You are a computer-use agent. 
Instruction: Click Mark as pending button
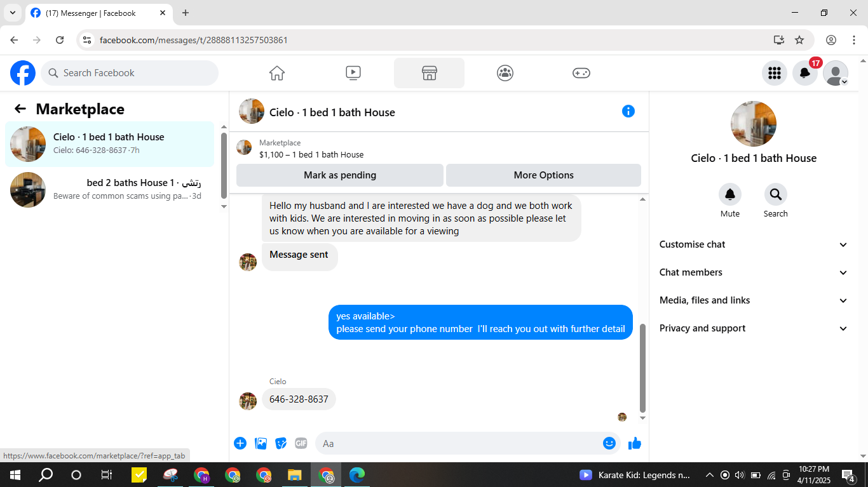click(x=340, y=175)
